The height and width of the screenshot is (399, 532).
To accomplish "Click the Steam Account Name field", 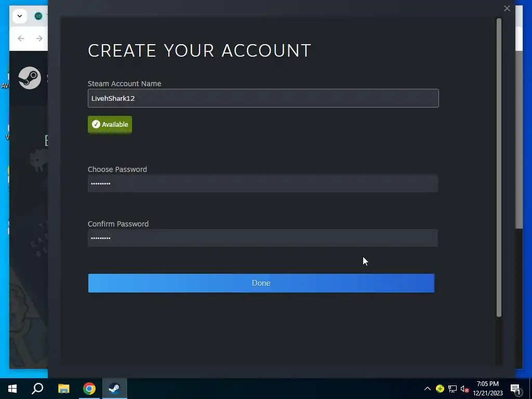I will tap(263, 98).
